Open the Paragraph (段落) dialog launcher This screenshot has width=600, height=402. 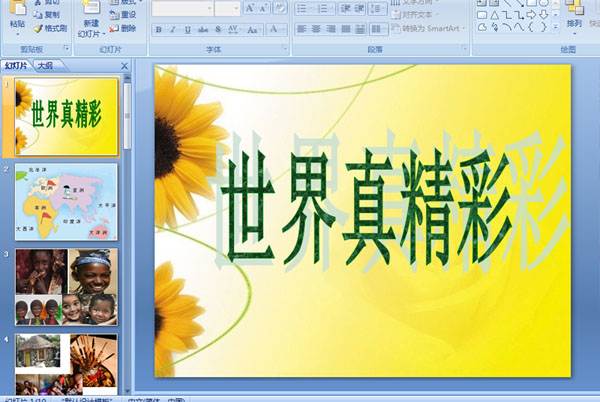[x=465, y=48]
